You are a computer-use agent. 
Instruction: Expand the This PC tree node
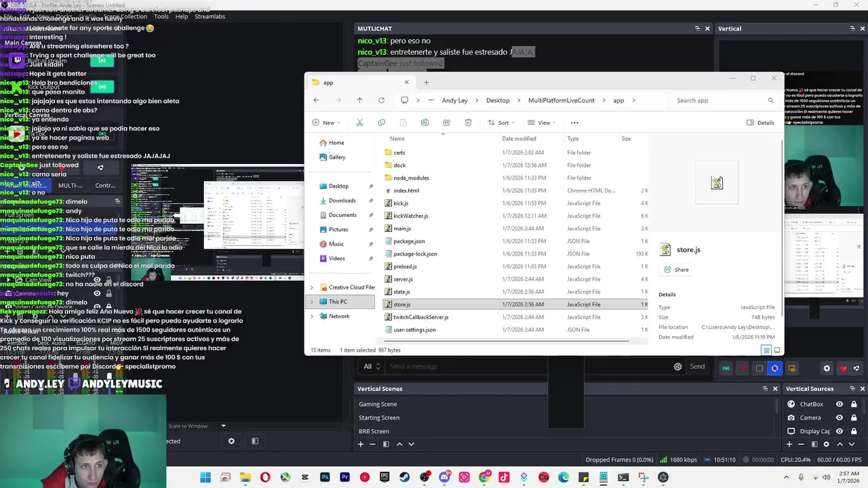312,302
